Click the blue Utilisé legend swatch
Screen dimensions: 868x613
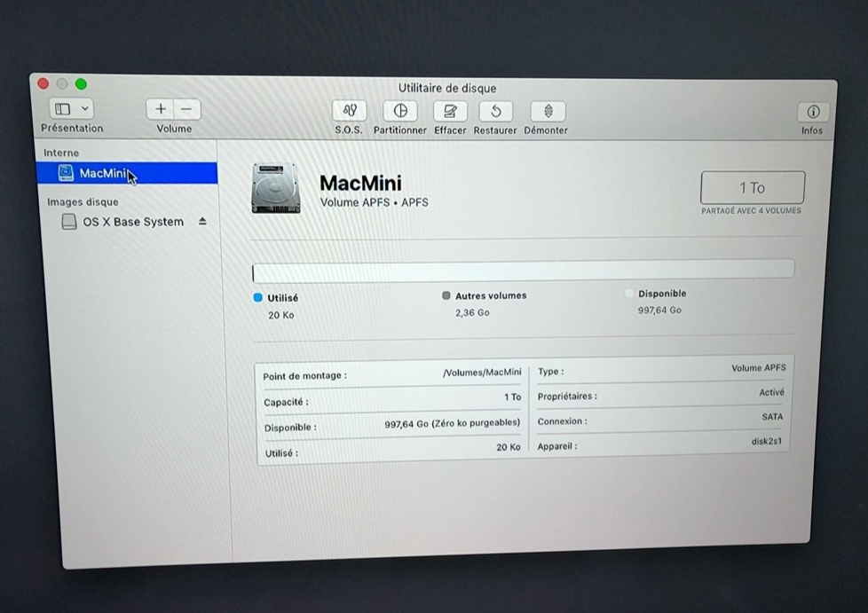(258, 298)
